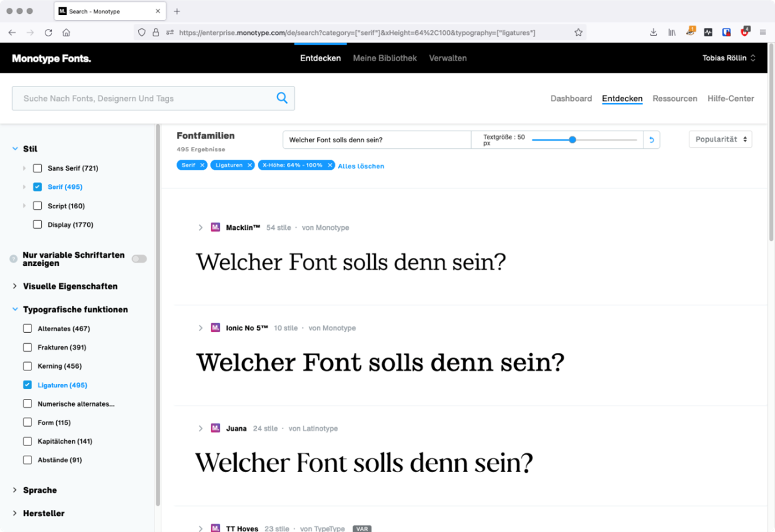
Task: Open Ressourcen menu item
Action: tap(675, 99)
